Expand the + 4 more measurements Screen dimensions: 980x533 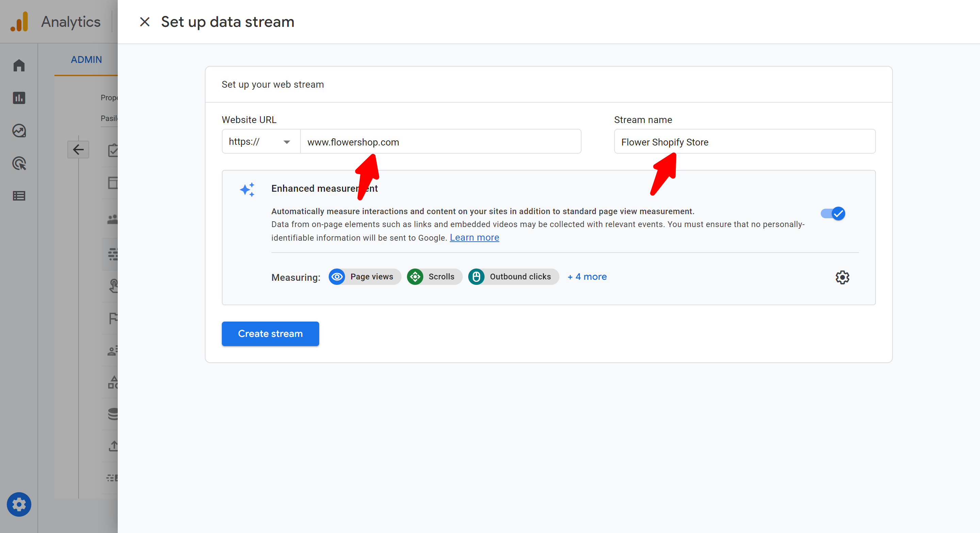tap(587, 277)
